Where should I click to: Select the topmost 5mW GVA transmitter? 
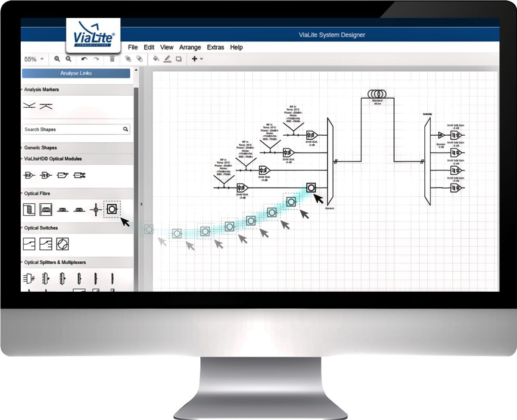tap(312, 135)
